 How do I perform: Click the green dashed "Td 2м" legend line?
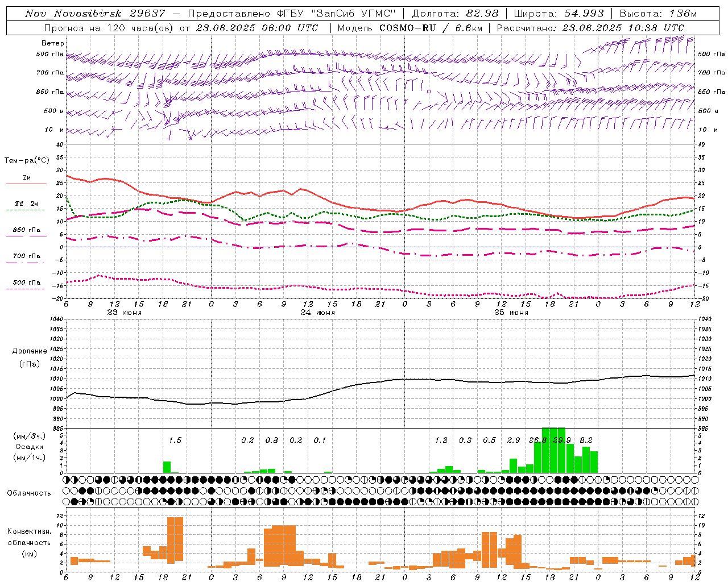pyautogui.click(x=25, y=210)
